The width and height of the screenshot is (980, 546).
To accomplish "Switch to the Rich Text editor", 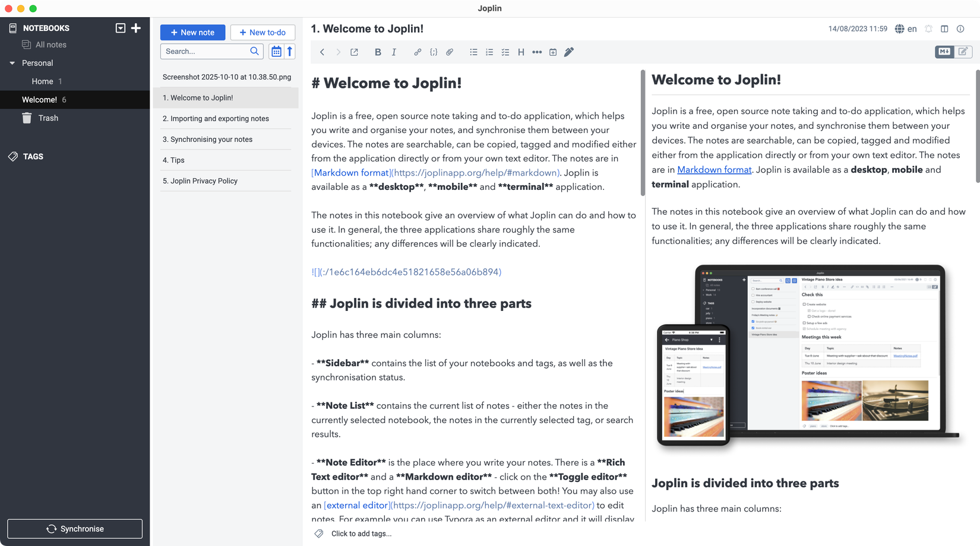I will click(962, 52).
